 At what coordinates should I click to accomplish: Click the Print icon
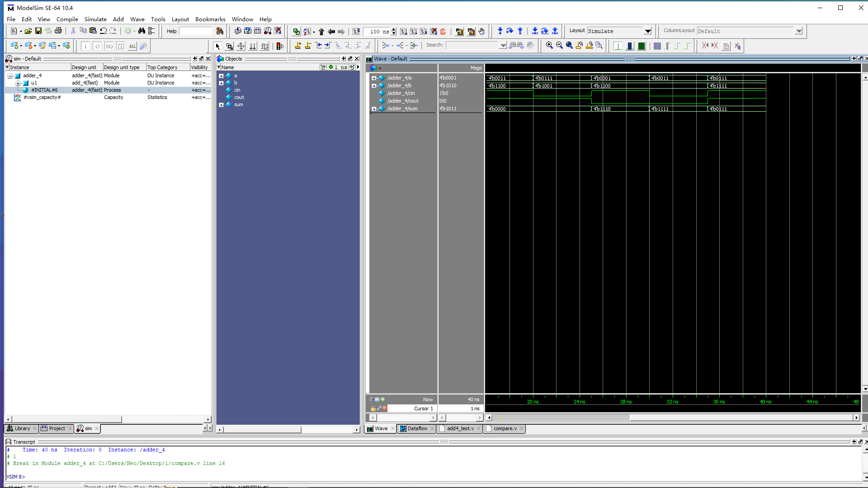click(58, 31)
